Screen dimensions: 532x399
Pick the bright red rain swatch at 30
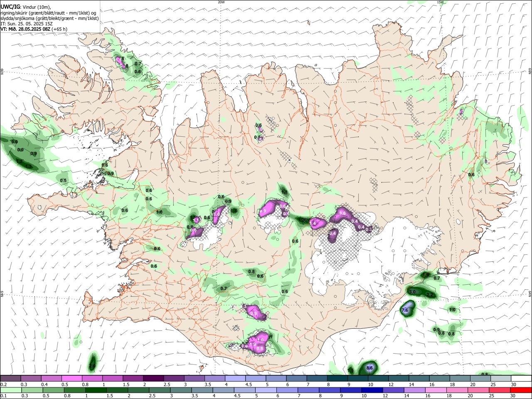coord(521,390)
